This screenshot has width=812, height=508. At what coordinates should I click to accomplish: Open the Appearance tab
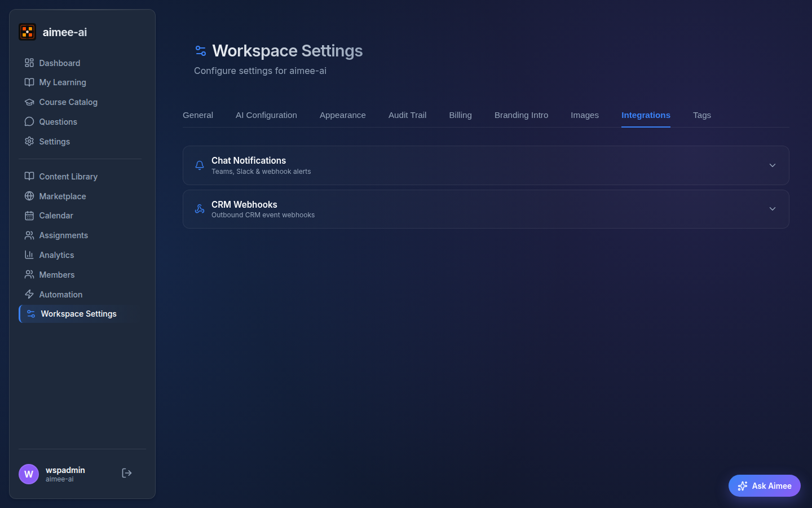coord(343,115)
